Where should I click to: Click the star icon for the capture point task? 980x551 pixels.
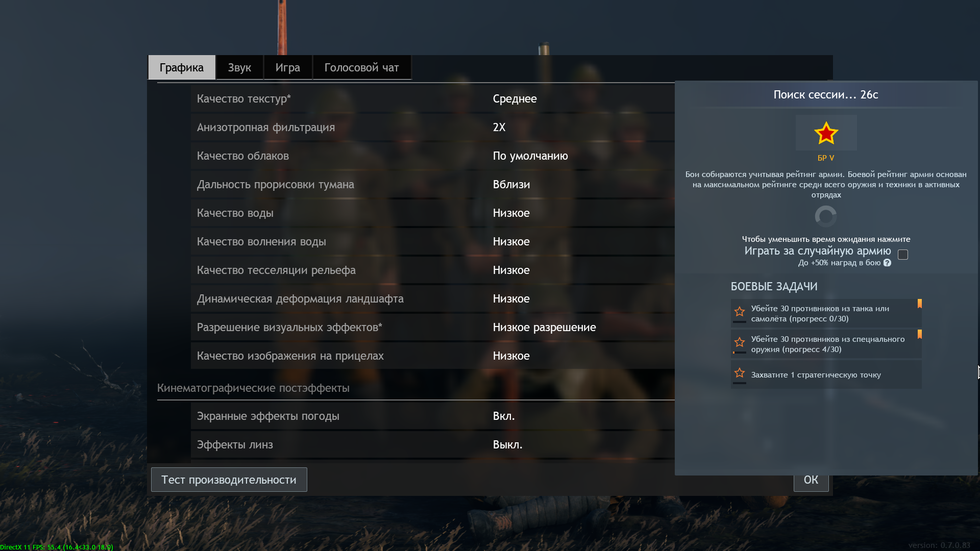pyautogui.click(x=740, y=373)
